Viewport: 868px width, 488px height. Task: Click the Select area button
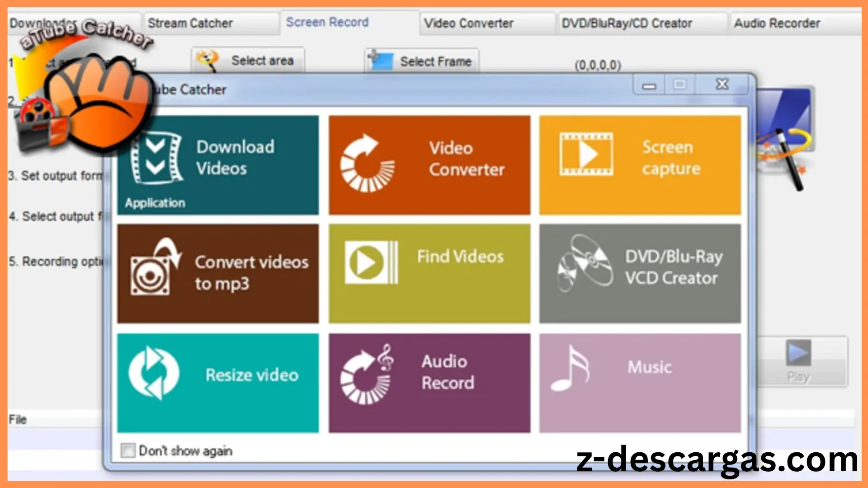248,61
